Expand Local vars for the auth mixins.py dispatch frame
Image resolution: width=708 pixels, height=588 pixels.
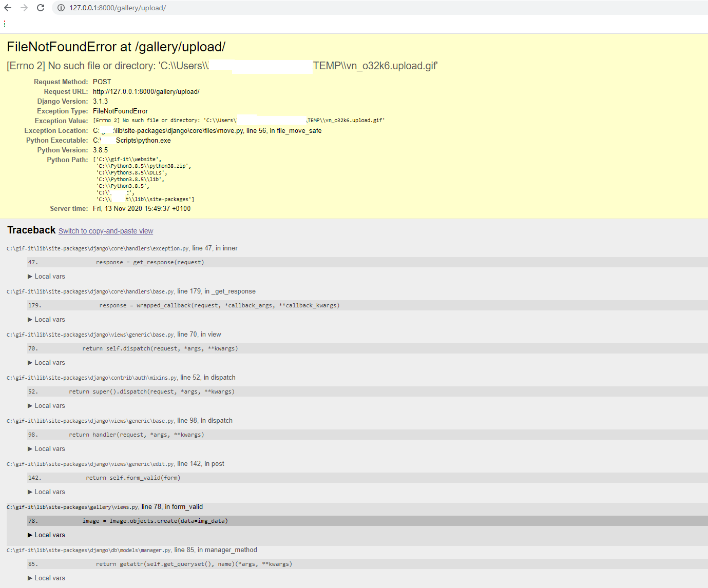pyautogui.click(x=46, y=405)
